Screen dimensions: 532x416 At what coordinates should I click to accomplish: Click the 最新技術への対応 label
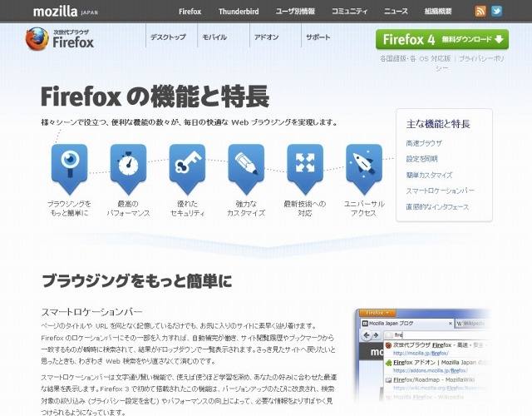pyautogui.click(x=305, y=209)
